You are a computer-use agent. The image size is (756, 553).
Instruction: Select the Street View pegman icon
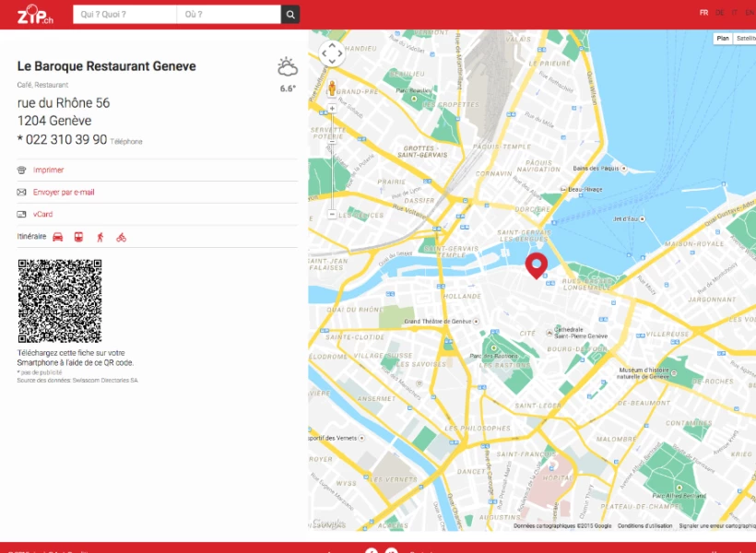(332, 88)
